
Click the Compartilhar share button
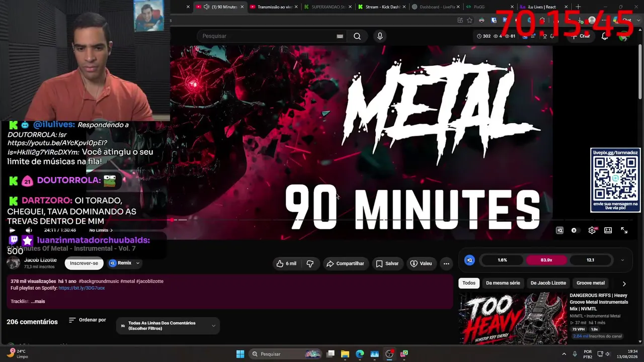coord(345,263)
